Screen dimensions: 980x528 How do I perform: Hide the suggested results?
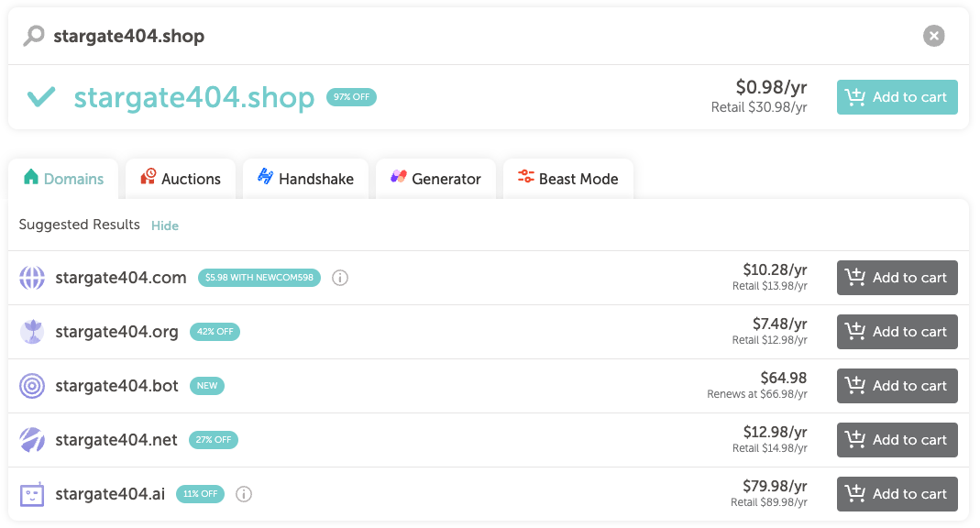click(165, 225)
